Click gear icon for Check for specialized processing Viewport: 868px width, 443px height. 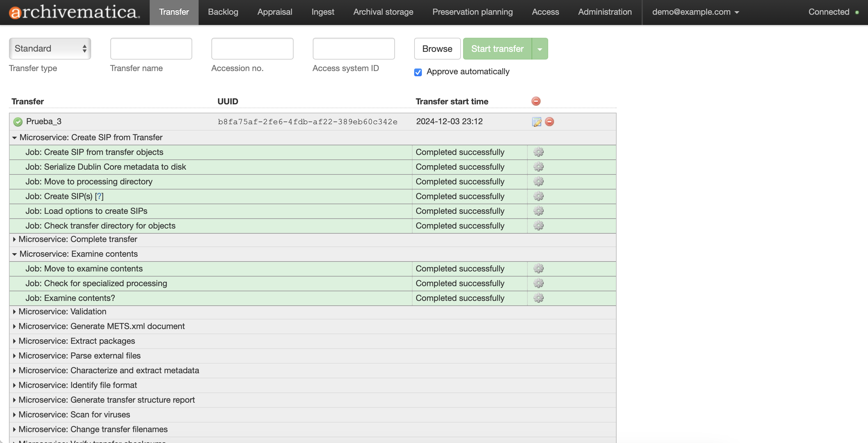click(539, 283)
